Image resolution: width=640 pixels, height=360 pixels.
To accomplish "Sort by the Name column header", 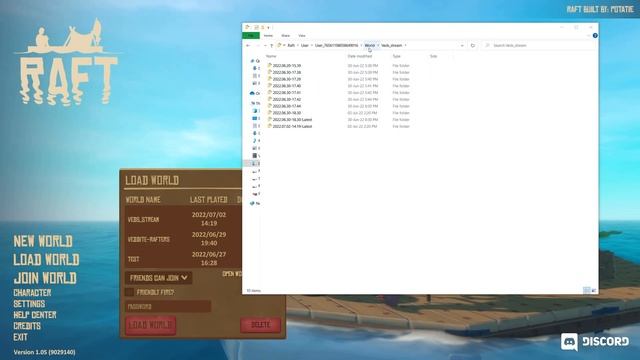I will click(271, 56).
